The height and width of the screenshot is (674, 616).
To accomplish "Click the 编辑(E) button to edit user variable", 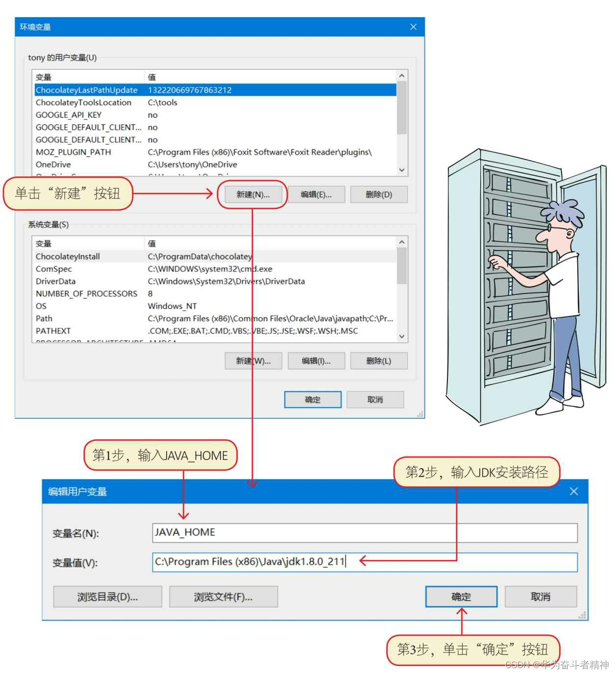I will coord(317,194).
